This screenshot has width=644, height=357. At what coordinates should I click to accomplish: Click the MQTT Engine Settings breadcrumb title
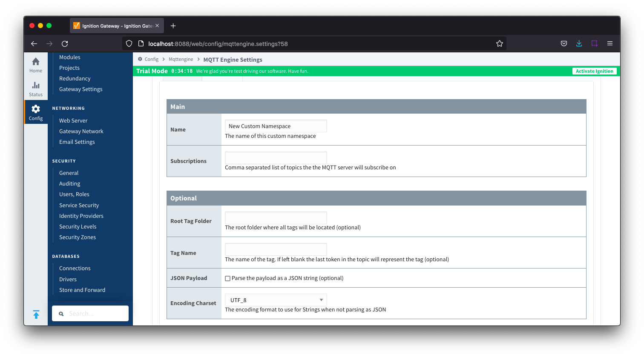(233, 60)
